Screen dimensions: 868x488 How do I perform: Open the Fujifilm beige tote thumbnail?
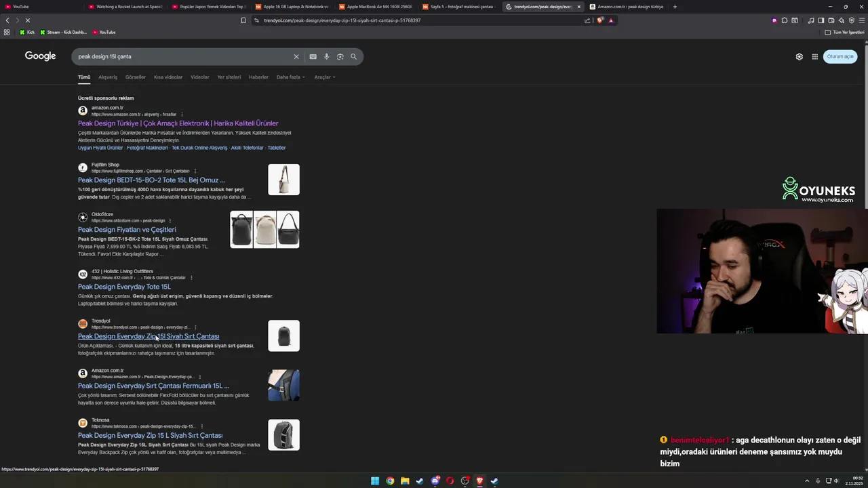(x=283, y=180)
